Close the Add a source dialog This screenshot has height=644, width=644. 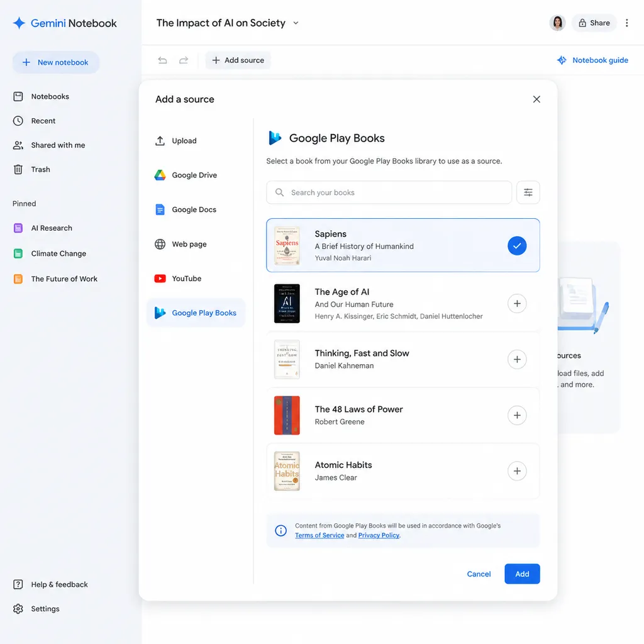click(x=536, y=99)
